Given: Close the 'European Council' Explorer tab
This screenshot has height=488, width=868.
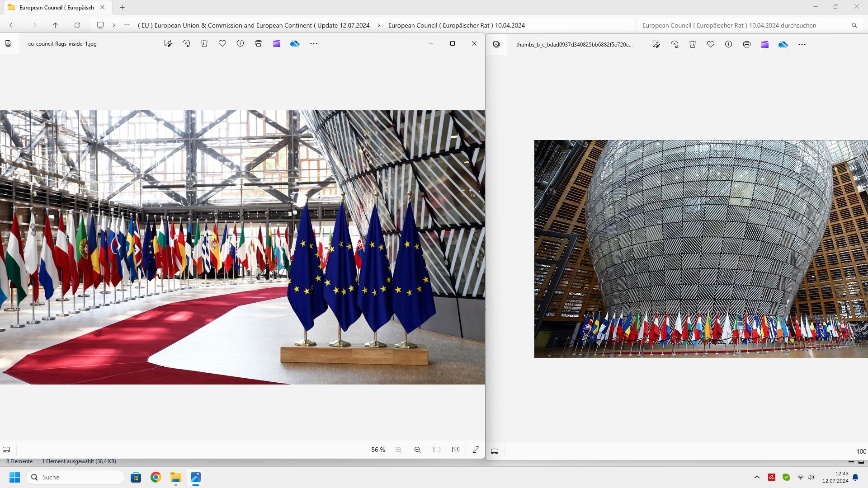Looking at the screenshot, I should pyautogui.click(x=103, y=7).
